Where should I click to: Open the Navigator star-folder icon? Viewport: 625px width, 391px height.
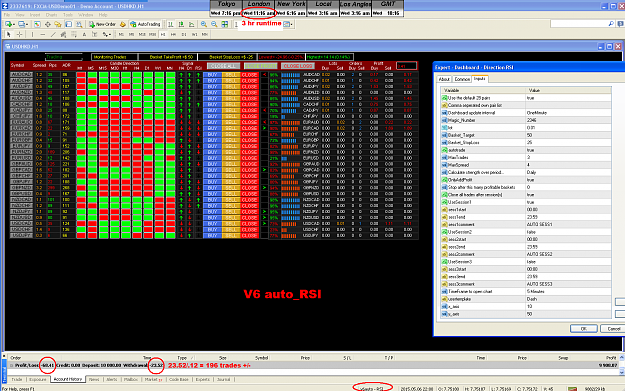click(x=58, y=24)
